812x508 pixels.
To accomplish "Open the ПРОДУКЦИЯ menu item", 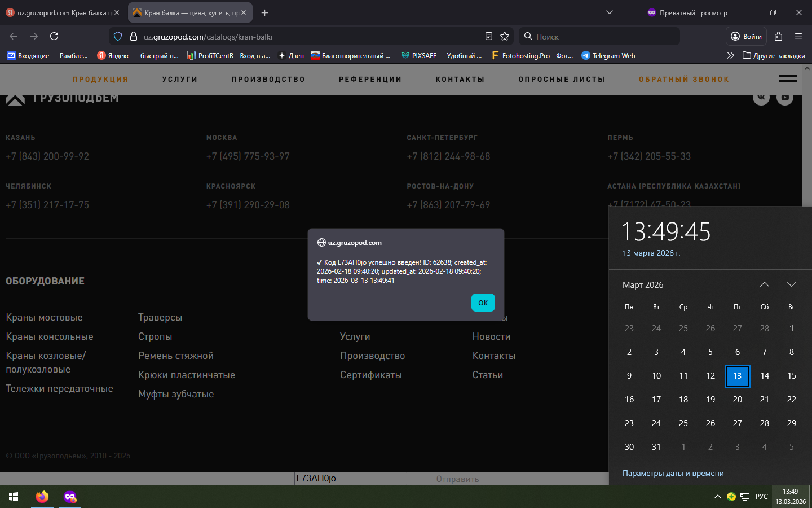I will click(100, 80).
